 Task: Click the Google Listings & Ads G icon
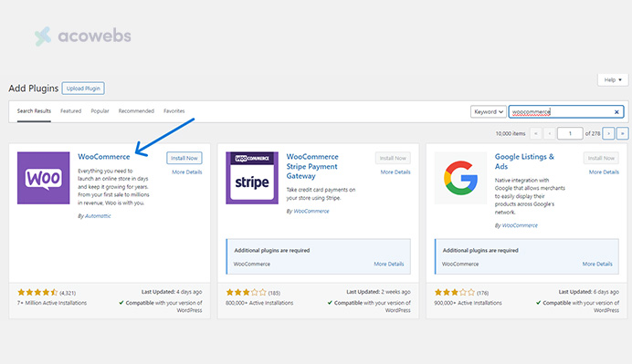(460, 178)
